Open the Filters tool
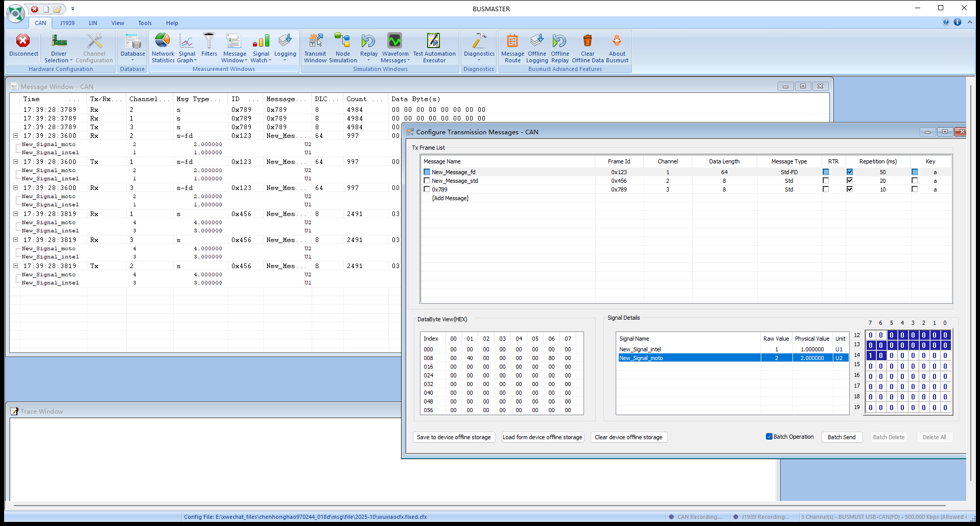The image size is (980, 526). coord(209,45)
